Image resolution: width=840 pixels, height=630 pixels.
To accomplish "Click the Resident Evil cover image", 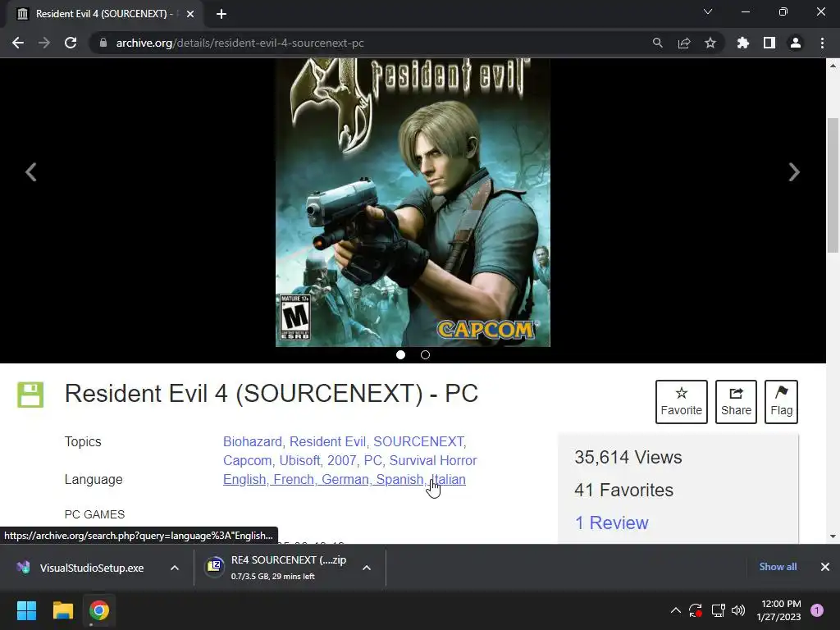I will point(413,203).
